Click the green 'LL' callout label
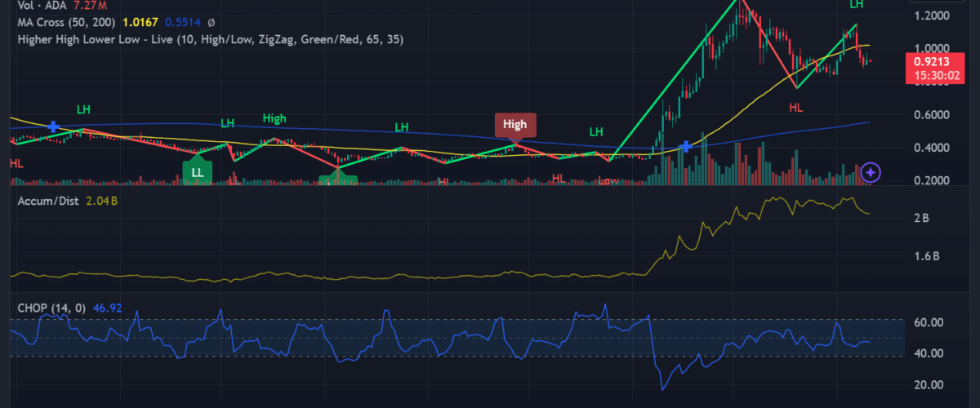The height and width of the screenshot is (408, 980). coord(197,172)
